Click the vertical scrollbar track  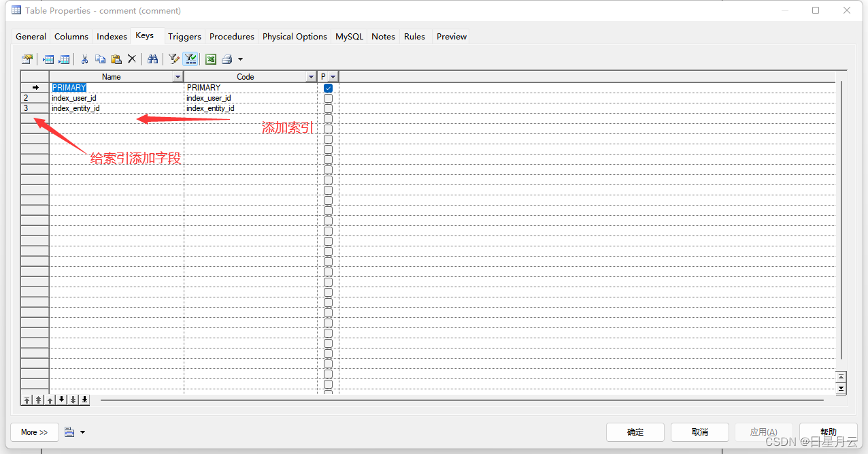pos(841,221)
